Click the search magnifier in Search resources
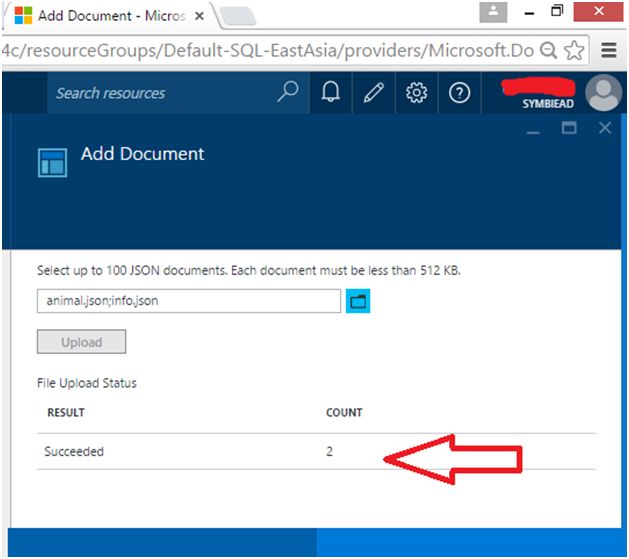This screenshot has width=629, height=559. click(x=288, y=92)
